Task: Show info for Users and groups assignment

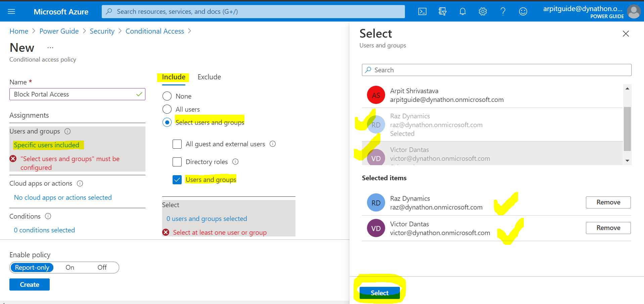Action: pos(67,131)
